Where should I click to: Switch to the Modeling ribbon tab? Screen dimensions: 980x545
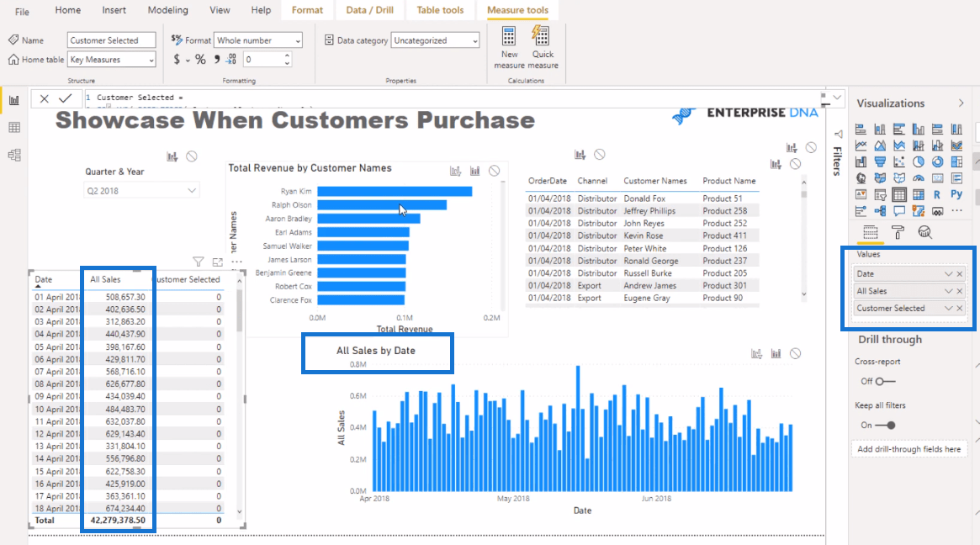pos(167,10)
